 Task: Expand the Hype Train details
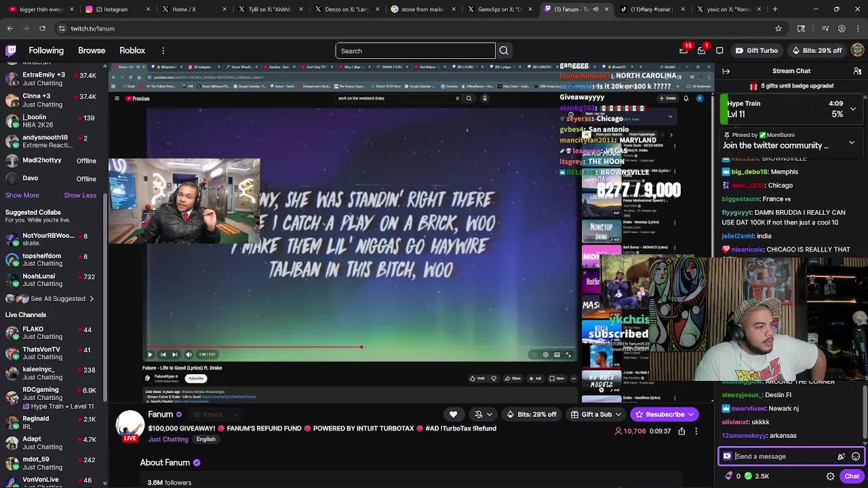(853, 108)
